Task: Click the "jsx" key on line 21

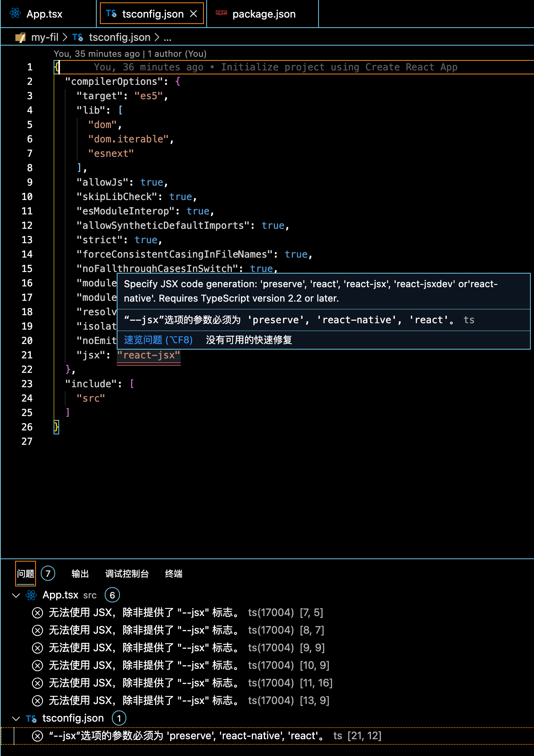Action: (x=91, y=355)
